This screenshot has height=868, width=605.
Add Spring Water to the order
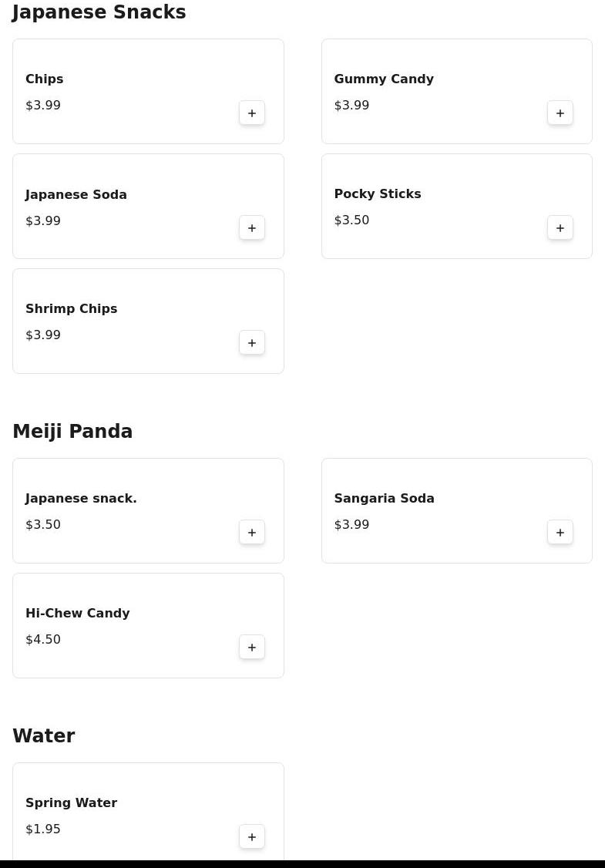coord(252,837)
